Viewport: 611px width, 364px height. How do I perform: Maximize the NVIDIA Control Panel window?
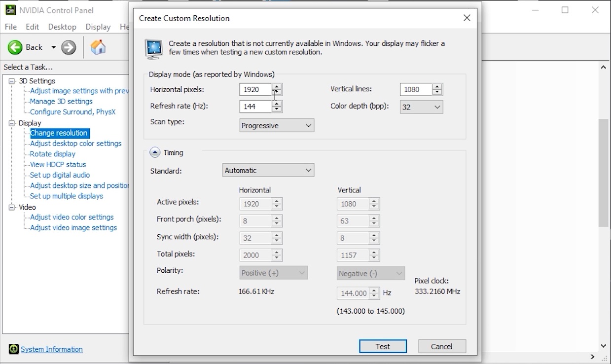pyautogui.click(x=565, y=10)
